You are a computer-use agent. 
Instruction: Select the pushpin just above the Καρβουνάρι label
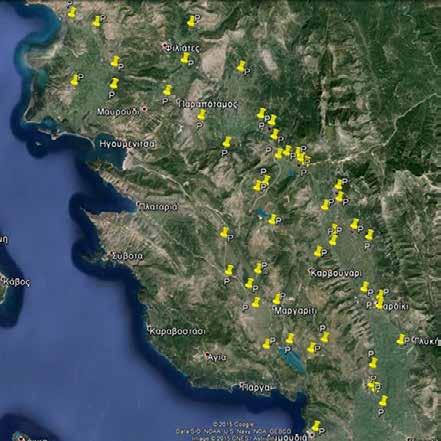point(318,251)
